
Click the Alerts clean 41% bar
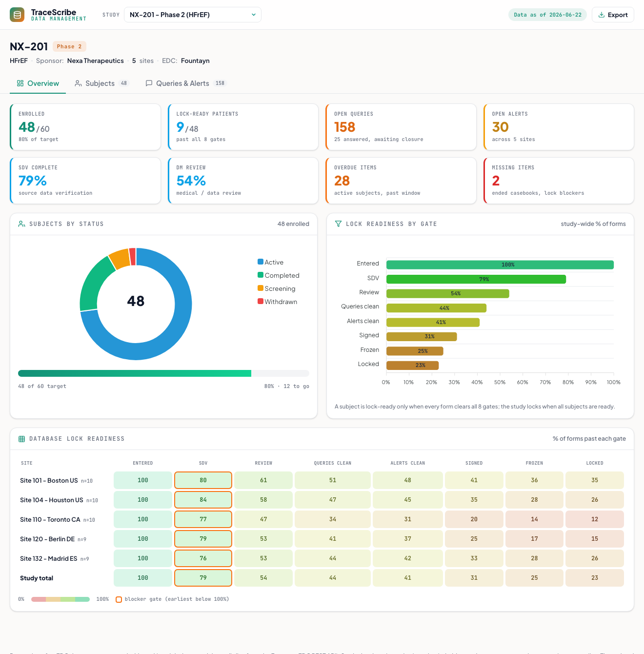pos(433,322)
